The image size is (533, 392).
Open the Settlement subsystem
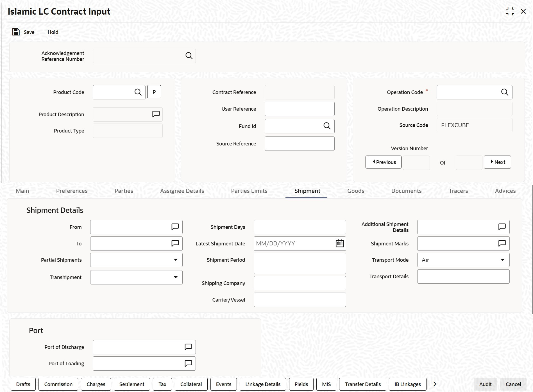(132, 384)
